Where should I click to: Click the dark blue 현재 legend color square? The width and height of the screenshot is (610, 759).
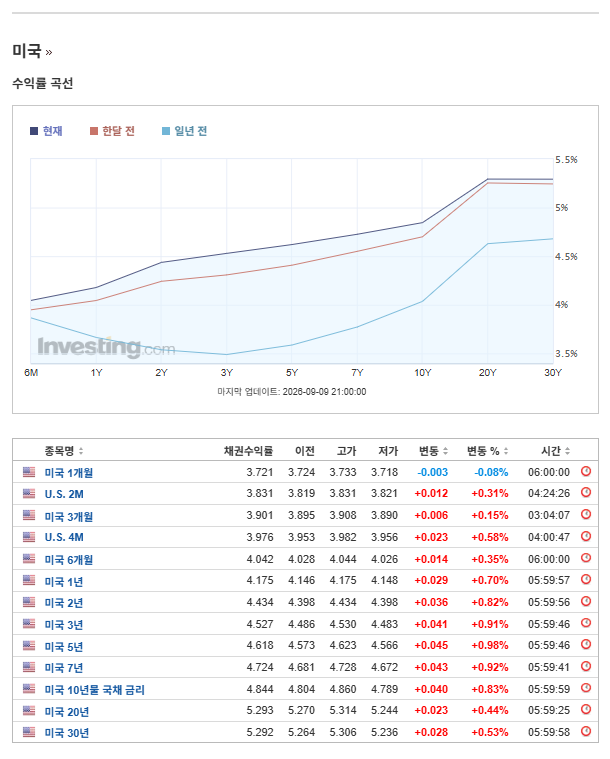click(x=34, y=131)
